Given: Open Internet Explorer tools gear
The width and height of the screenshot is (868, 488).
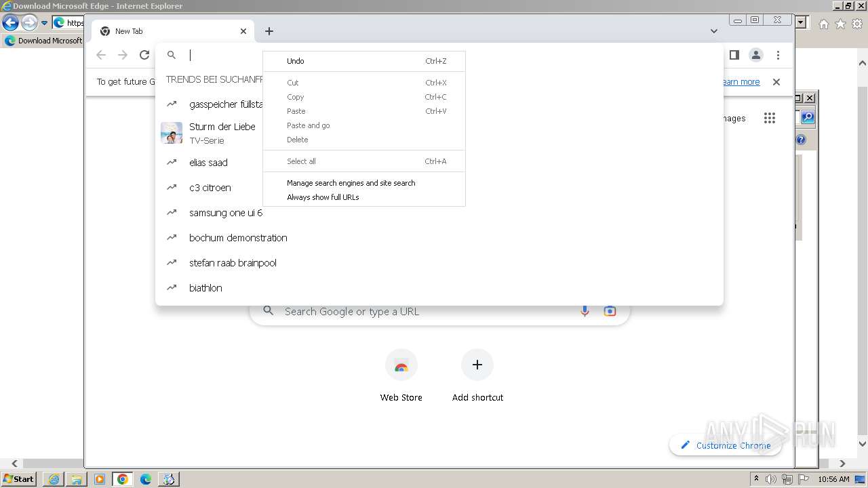Looking at the screenshot, I should [857, 24].
